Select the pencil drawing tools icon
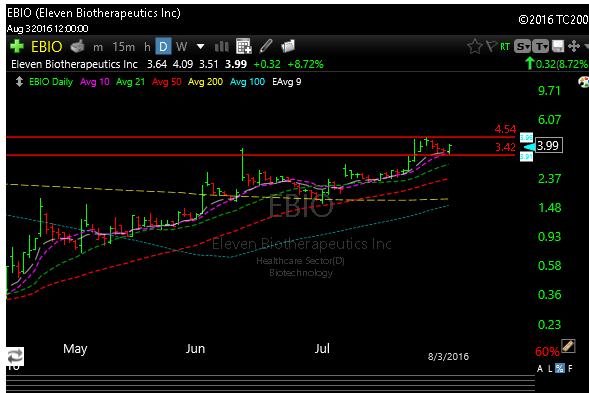589x393 pixels. pyautogui.click(x=266, y=46)
